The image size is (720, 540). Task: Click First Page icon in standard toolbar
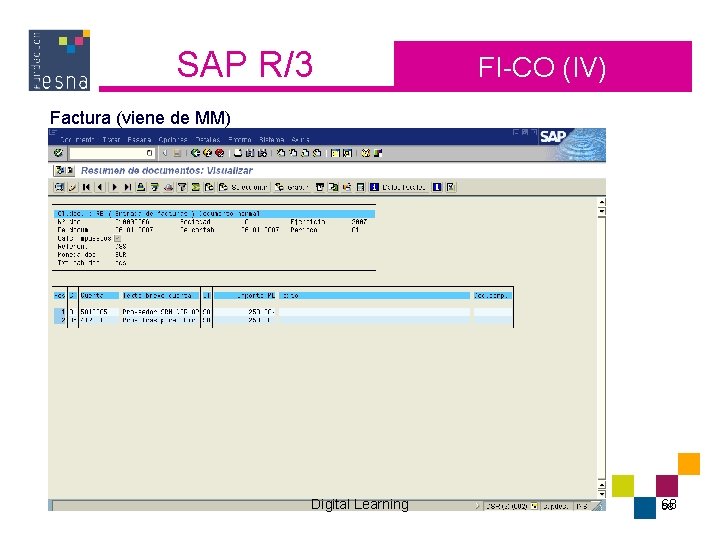(281, 153)
